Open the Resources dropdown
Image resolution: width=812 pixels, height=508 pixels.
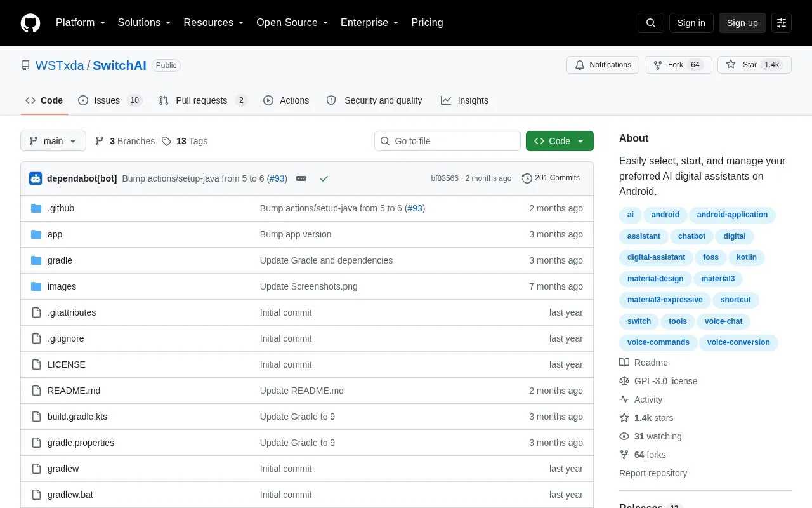pyautogui.click(x=214, y=23)
